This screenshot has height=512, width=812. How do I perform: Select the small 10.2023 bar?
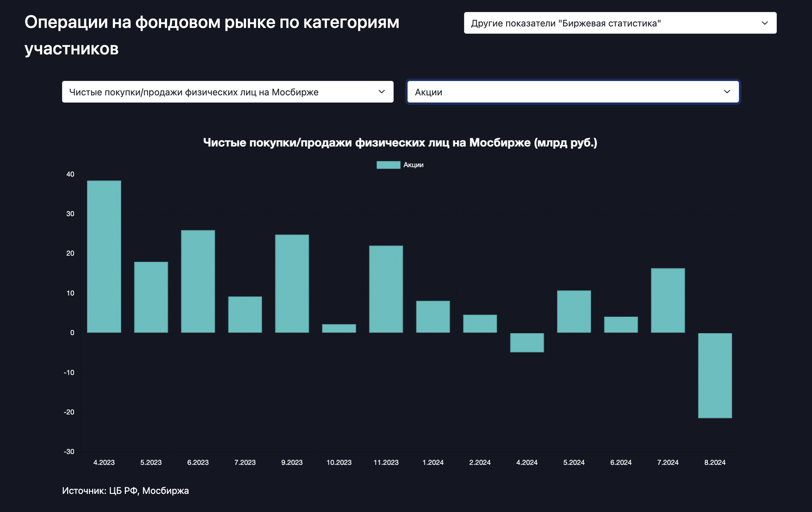click(339, 328)
